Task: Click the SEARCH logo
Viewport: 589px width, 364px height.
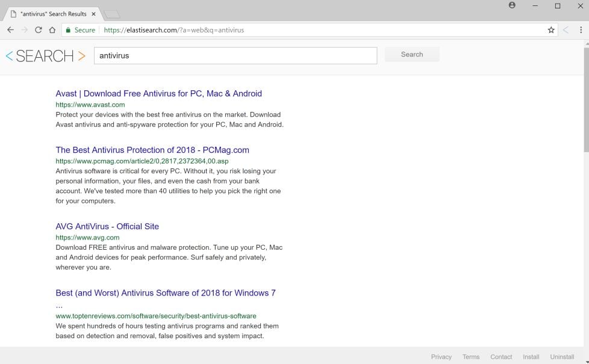Action: coord(45,56)
